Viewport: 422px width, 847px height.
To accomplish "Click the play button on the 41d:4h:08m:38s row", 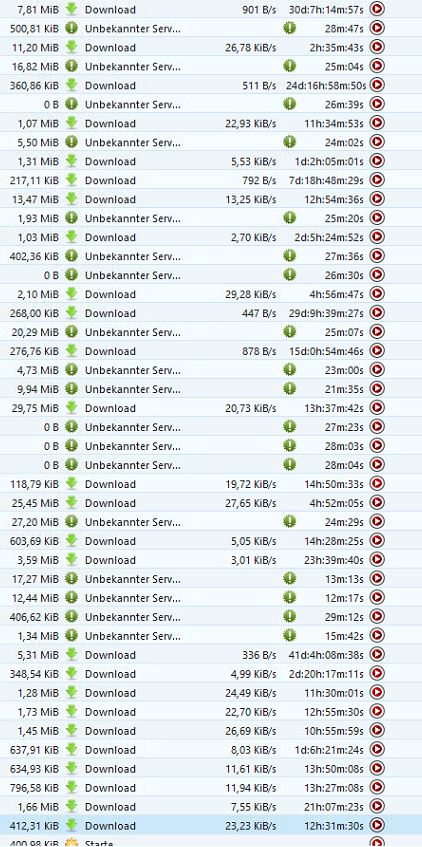I will pos(377,654).
